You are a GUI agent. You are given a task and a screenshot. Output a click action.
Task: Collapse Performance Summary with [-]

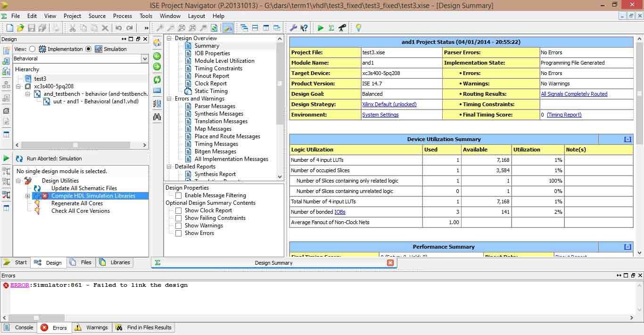click(x=627, y=247)
